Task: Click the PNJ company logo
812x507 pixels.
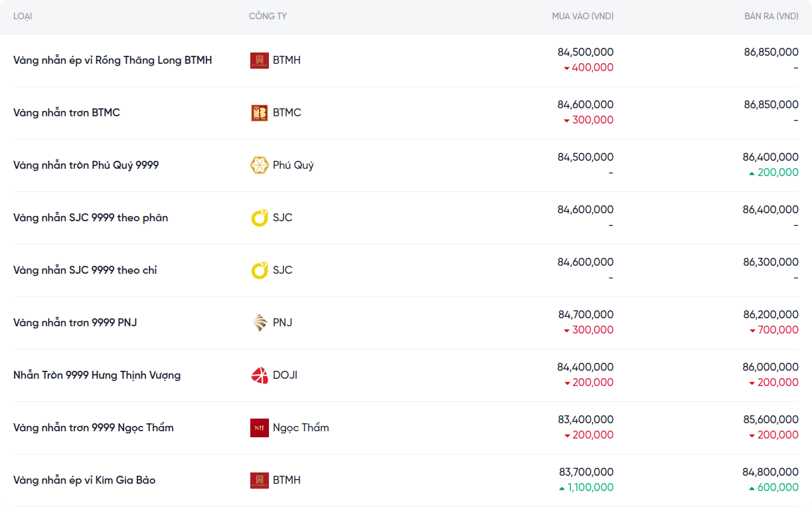Action: coord(259,323)
